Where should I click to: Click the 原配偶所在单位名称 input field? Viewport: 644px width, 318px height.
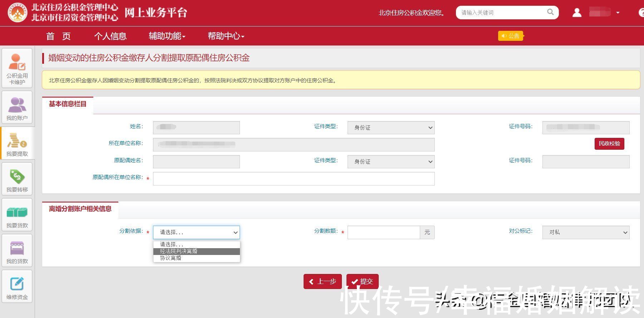coord(294,179)
